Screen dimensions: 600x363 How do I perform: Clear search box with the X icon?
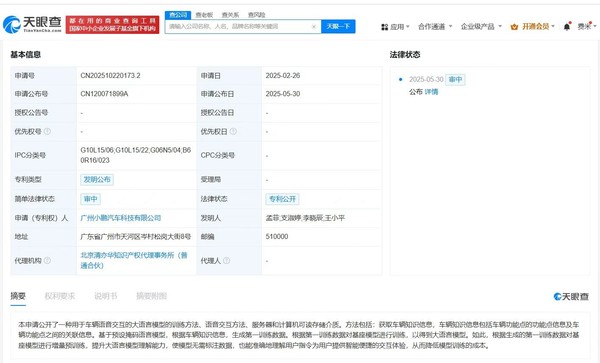pos(314,27)
